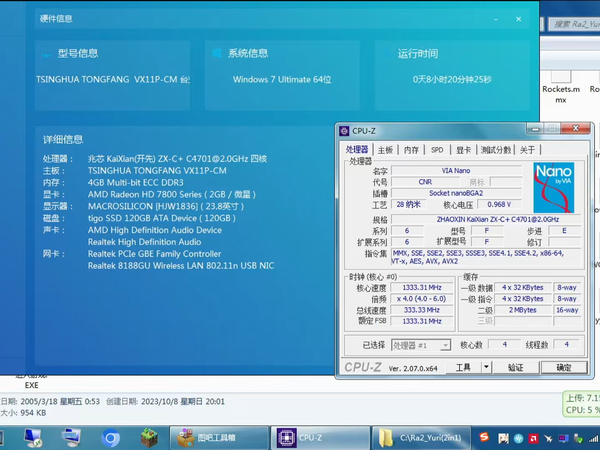This screenshot has width=600, height=450.
Task: Click the 确定 button in CPU-Z
Action: [x=564, y=368]
